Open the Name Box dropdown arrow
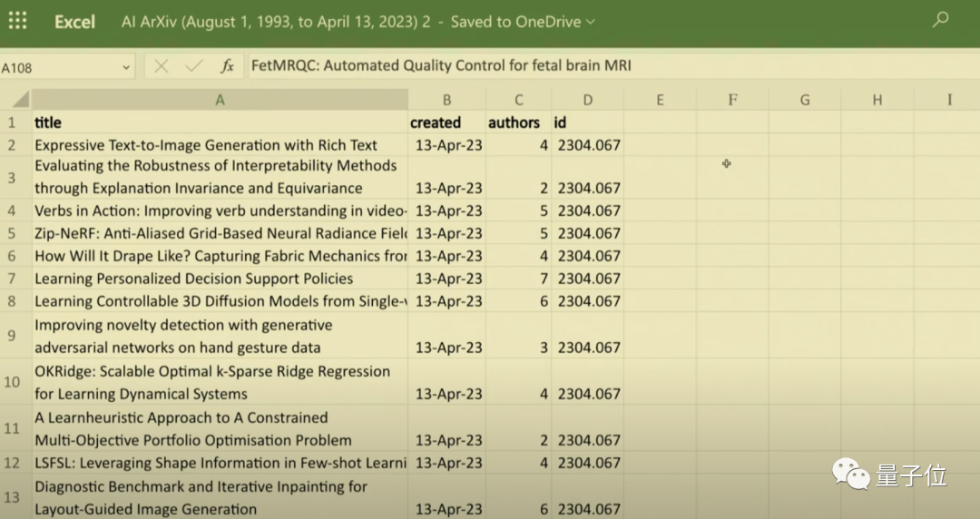 tap(125, 67)
